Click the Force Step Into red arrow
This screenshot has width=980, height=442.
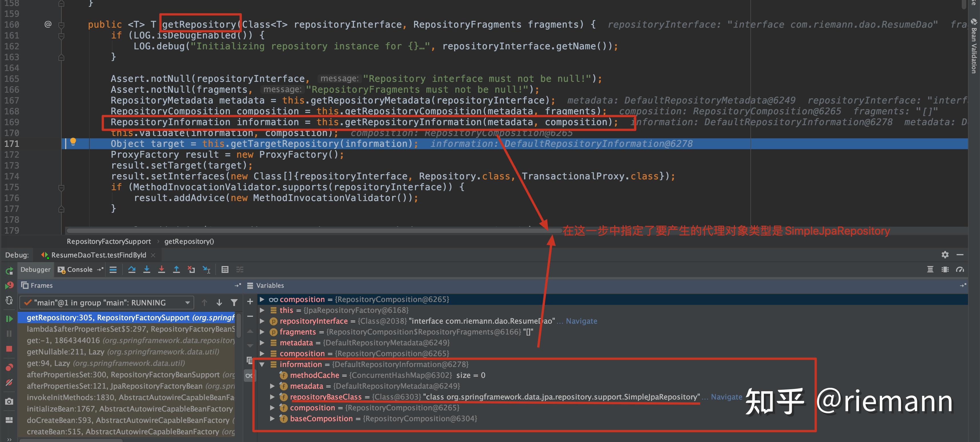161,269
